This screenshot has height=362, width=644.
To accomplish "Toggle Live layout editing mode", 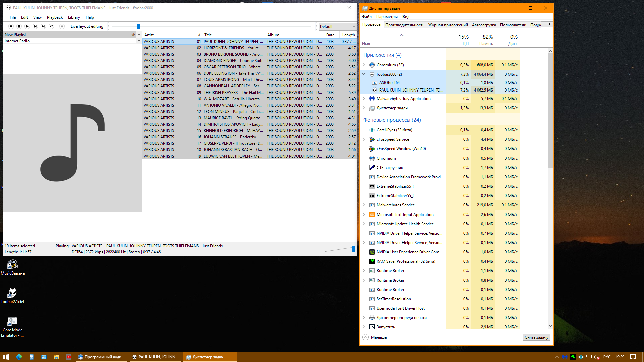I will (x=87, y=26).
